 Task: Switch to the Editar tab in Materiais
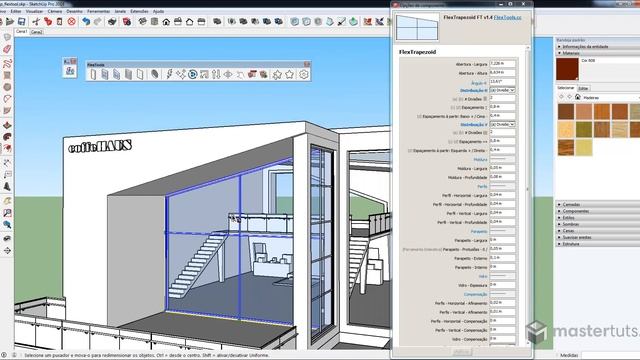click(x=583, y=88)
